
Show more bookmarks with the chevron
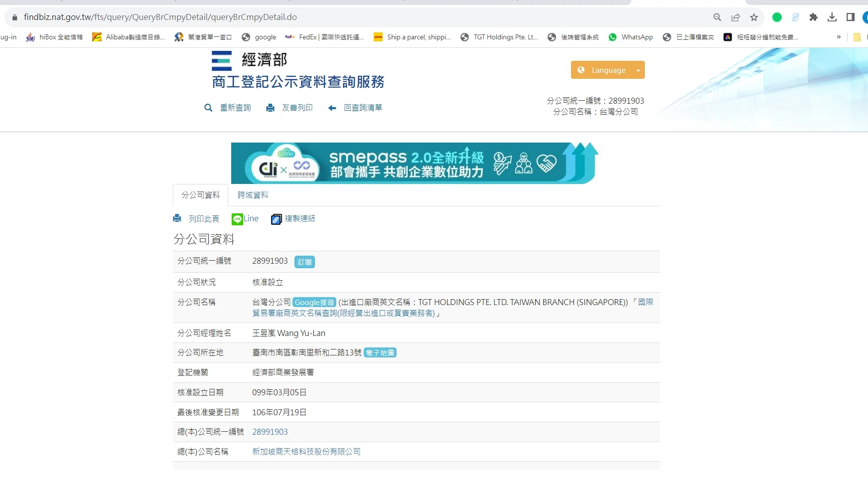coord(839,37)
